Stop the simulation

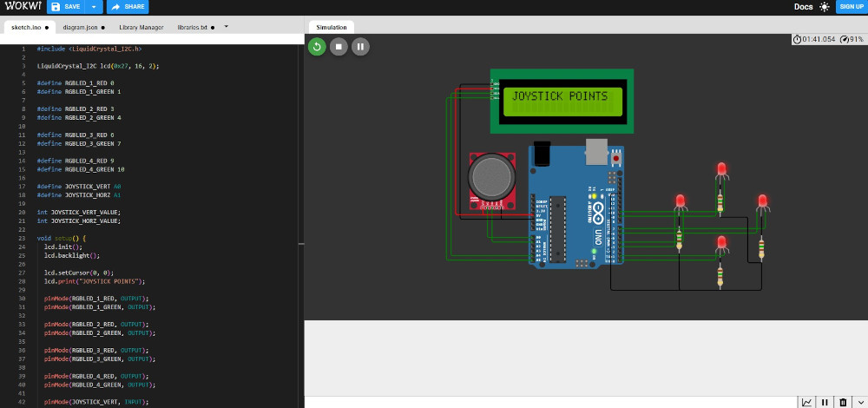click(339, 47)
